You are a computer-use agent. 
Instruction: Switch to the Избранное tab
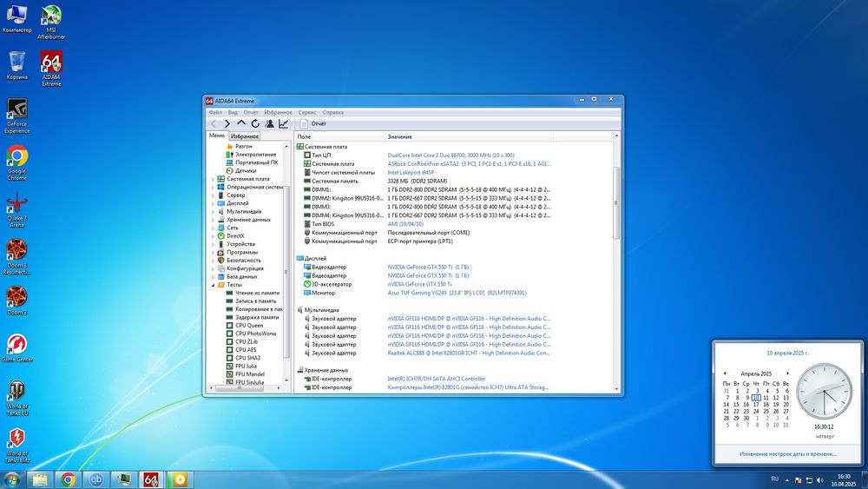point(244,136)
